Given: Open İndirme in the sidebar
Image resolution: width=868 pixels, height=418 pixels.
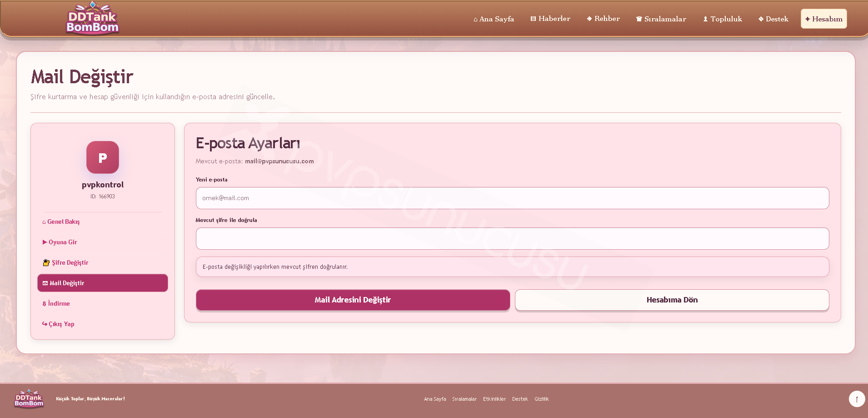Looking at the screenshot, I should click(103, 303).
